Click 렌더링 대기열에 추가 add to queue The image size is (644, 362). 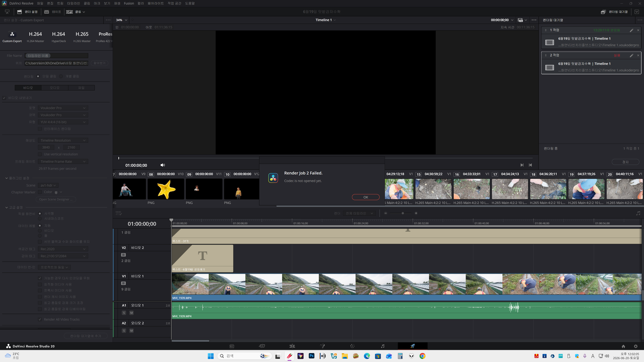coord(86,336)
